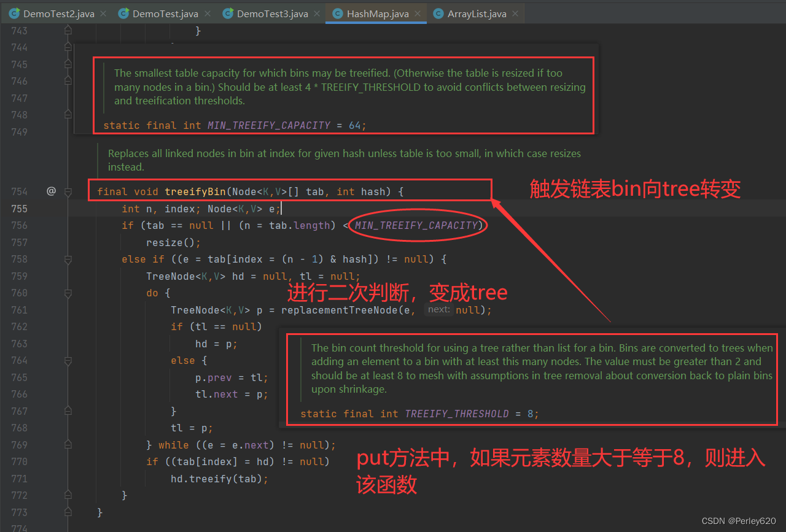Viewport: 786px width, 532px height.
Task: Click line number 749 in the gutter
Action: pos(19,131)
